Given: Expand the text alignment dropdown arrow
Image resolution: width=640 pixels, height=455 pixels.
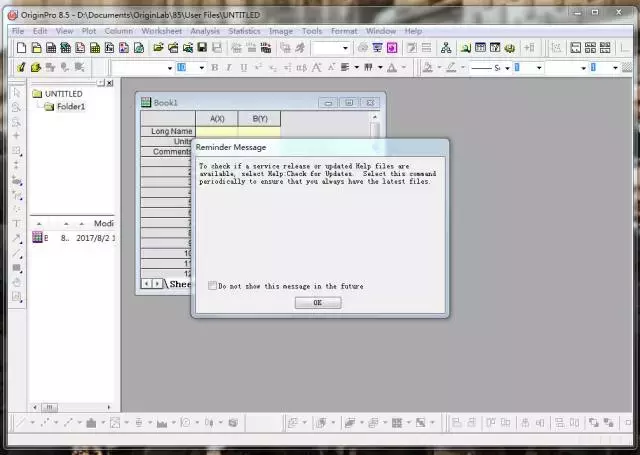Looking at the screenshot, I should coord(356,67).
